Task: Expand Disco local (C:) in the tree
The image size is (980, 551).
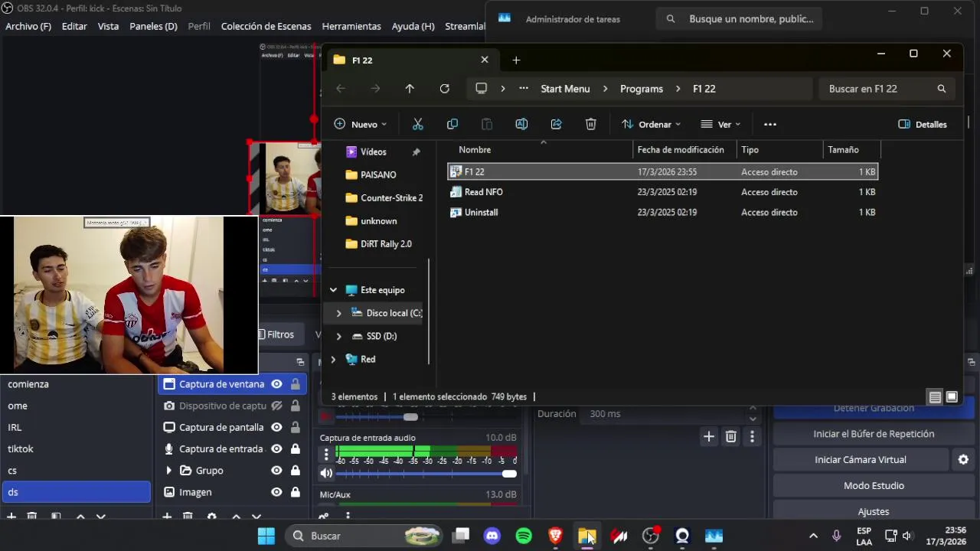Action: (338, 313)
